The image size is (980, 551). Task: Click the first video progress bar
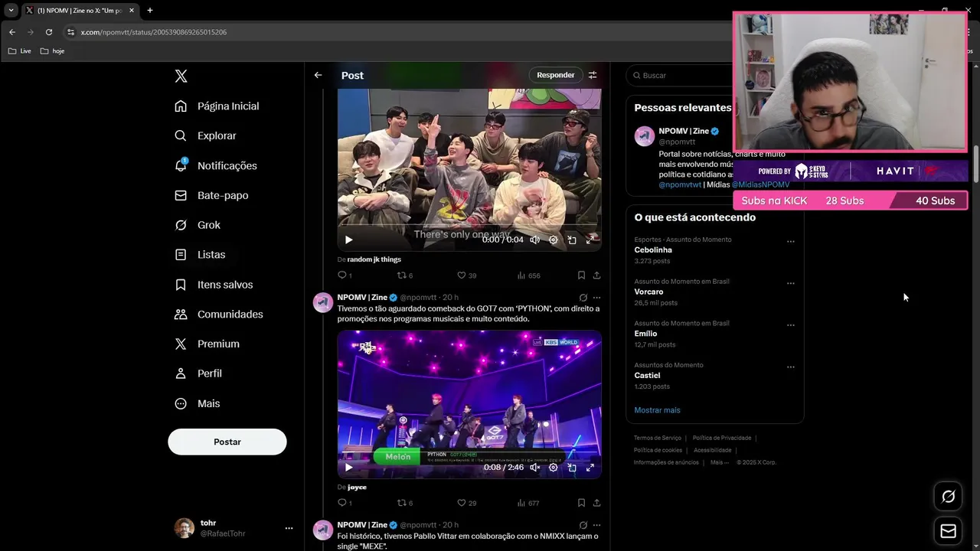pos(469,226)
